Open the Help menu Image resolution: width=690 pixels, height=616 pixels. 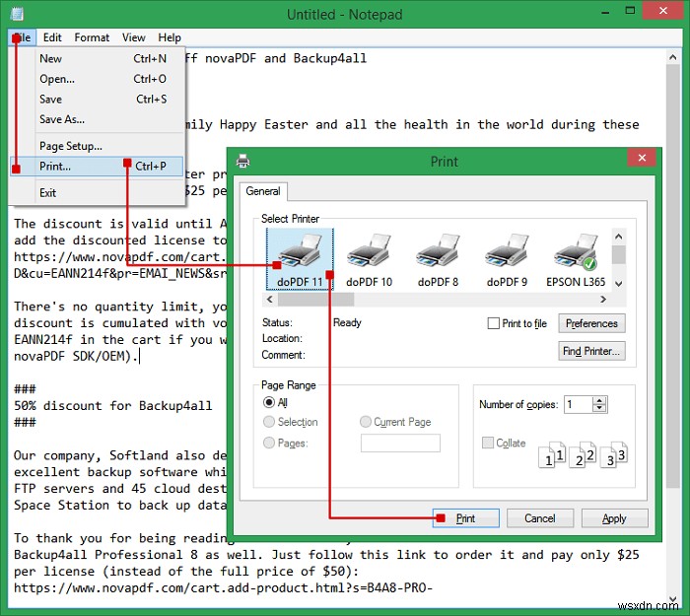(x=170, y=37)
